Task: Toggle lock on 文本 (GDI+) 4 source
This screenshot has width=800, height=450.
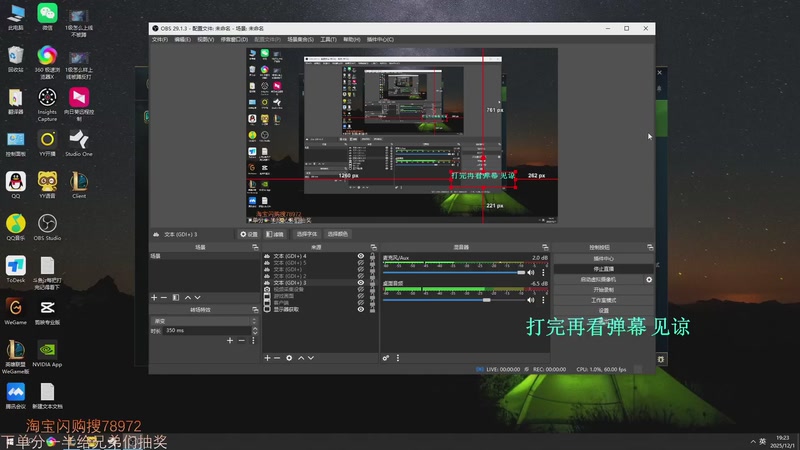Action: (372, 256)
